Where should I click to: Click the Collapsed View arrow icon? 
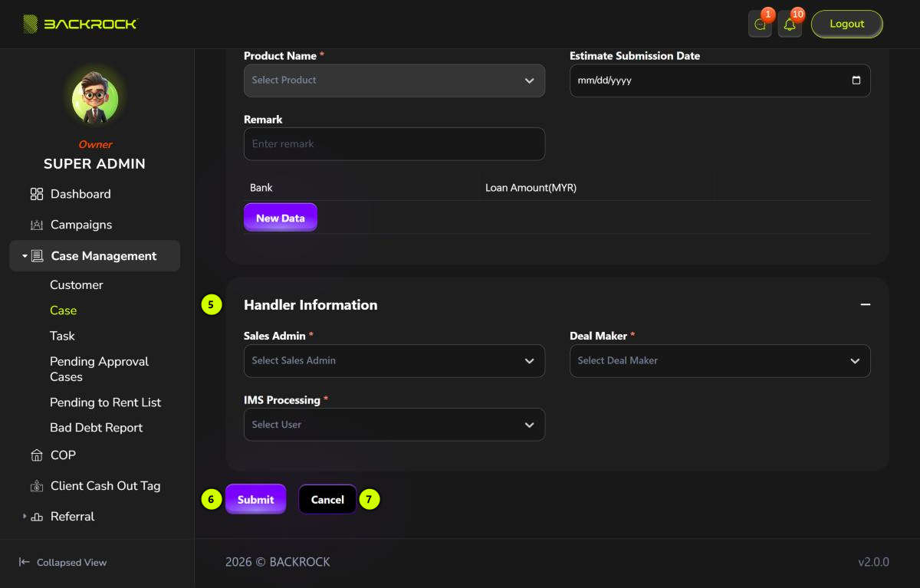25,562
